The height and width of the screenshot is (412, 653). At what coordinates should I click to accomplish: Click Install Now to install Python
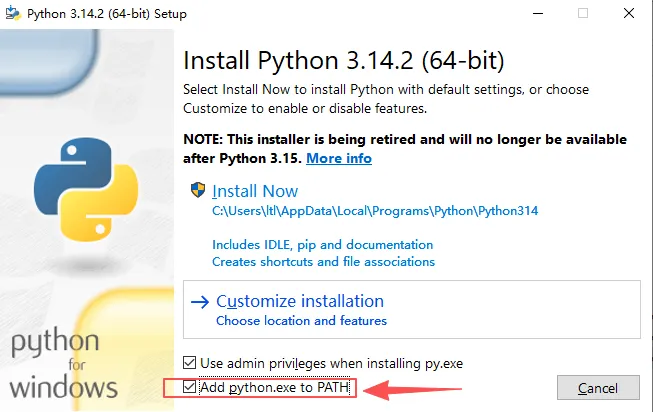(x=255, y=191)
